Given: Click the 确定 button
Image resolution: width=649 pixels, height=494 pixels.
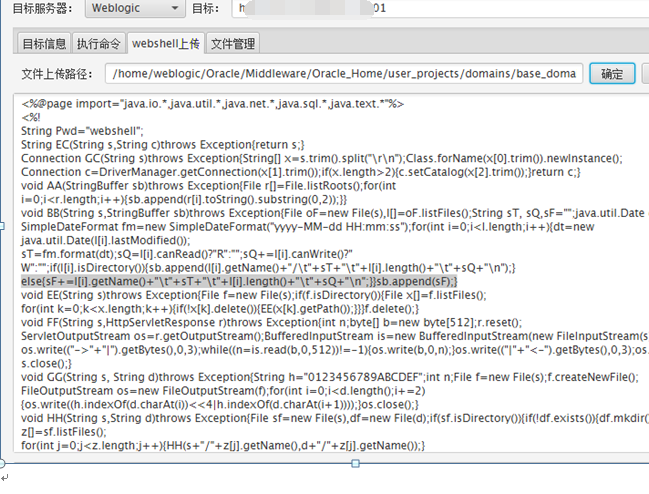Looking at the screenshot, I should (612, 74).
